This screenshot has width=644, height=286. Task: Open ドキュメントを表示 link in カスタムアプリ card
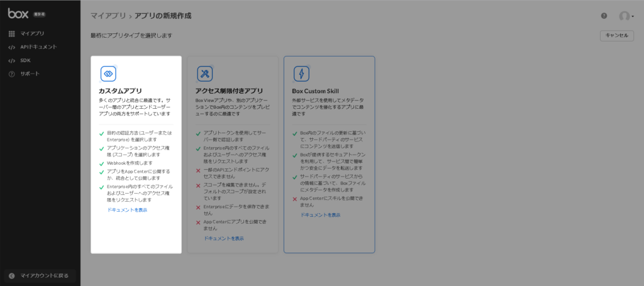127,210
